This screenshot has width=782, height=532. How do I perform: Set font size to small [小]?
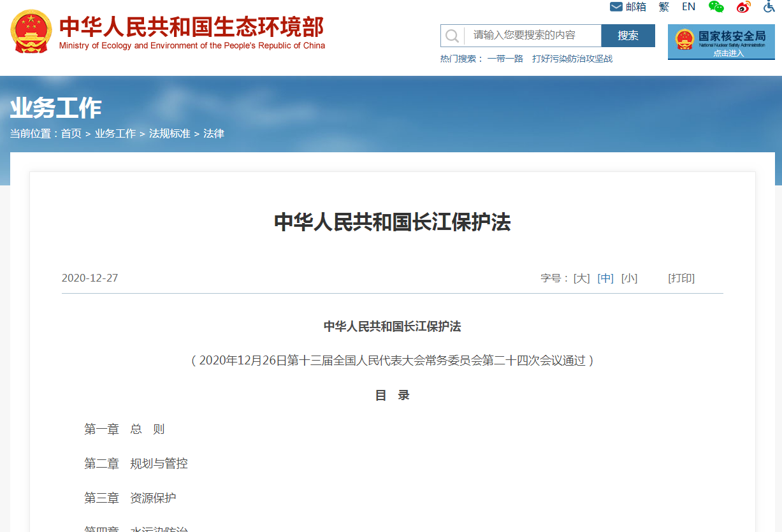[x=630, y=278]
